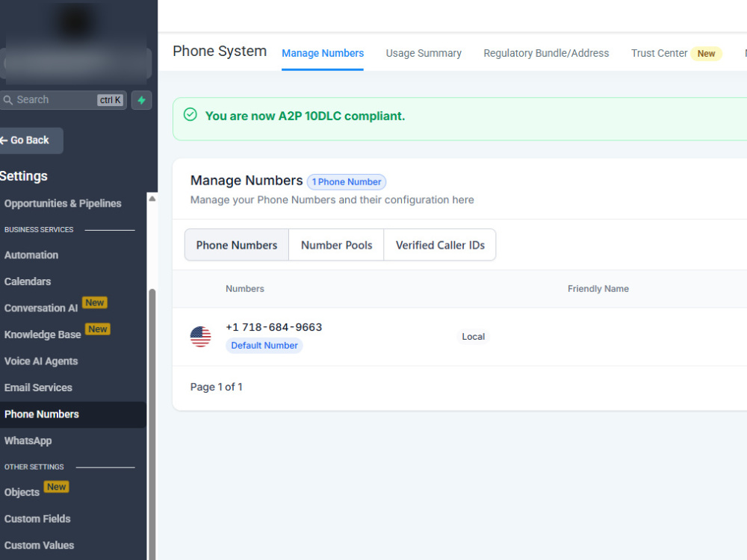Open Custom Fields settings

click(x=37, y=519)
